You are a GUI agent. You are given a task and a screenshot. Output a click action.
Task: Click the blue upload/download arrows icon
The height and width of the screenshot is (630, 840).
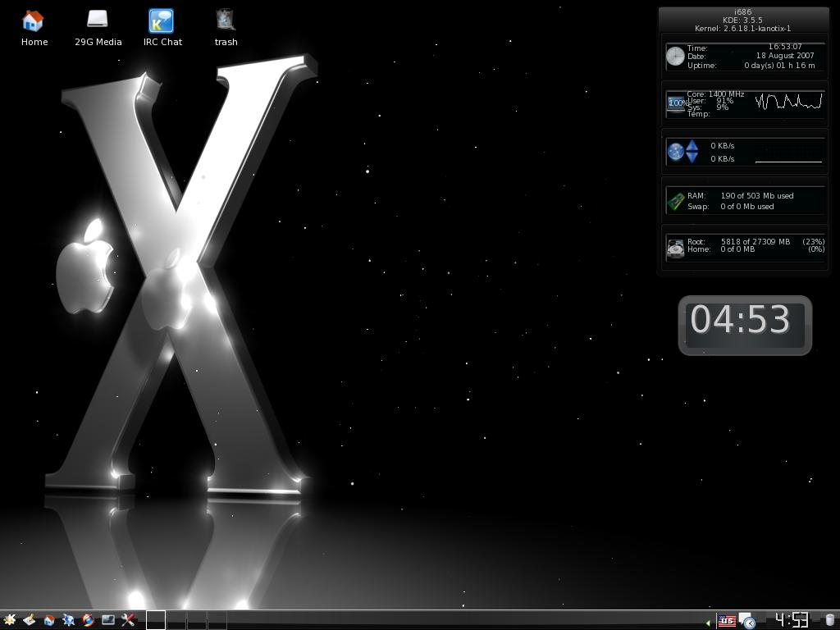click(x=692, y=151)
